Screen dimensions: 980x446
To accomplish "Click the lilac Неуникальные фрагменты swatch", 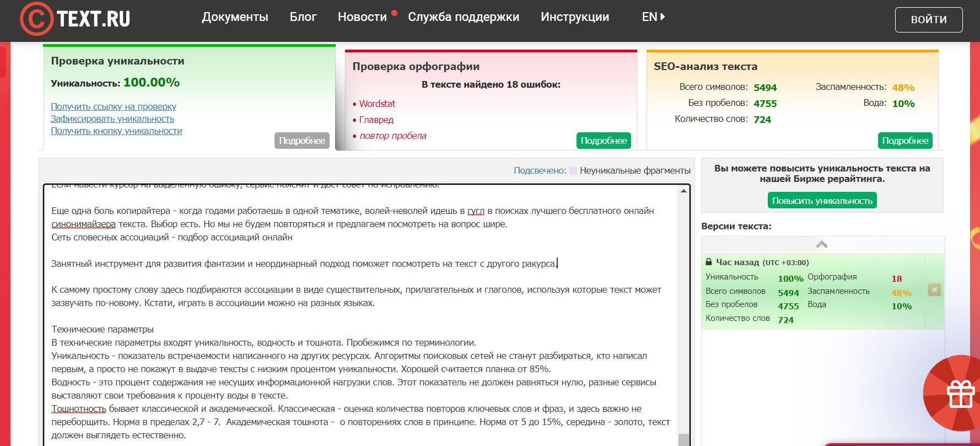I will pyautogui.click(x=573, y=170).
